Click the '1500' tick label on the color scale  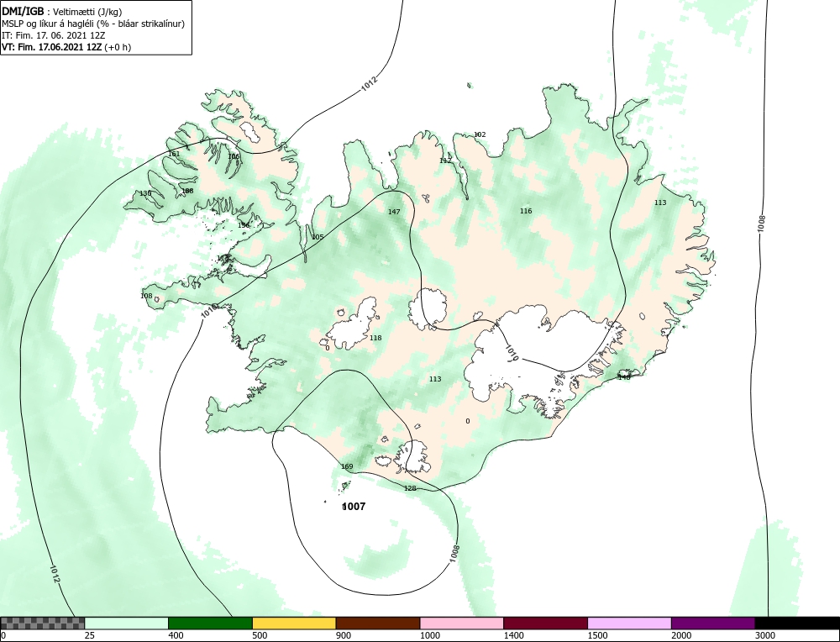pos(596,635)
